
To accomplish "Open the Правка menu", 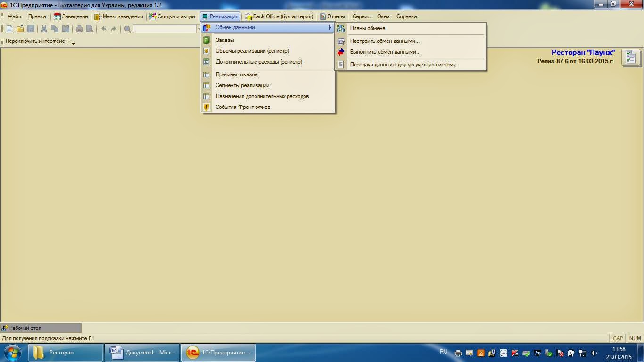I will point(37,16).
